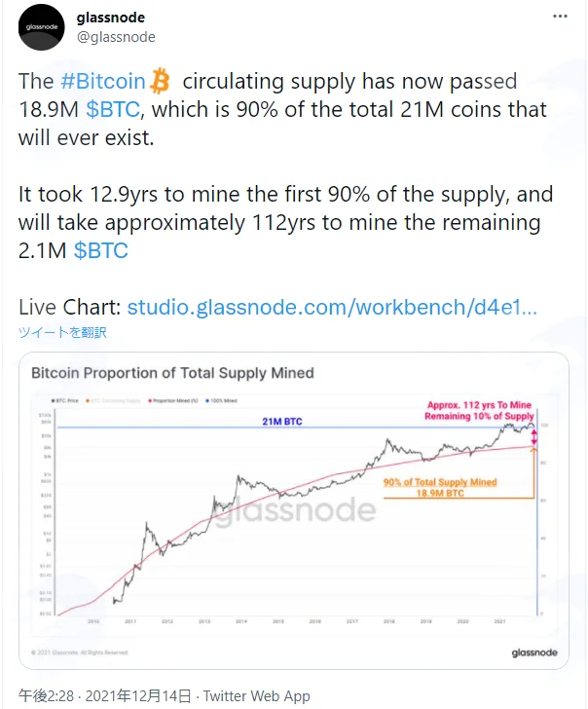Screen dimensions: 588x709
Task: Click the glassnode round profile avatar
Action: (42, 27)
